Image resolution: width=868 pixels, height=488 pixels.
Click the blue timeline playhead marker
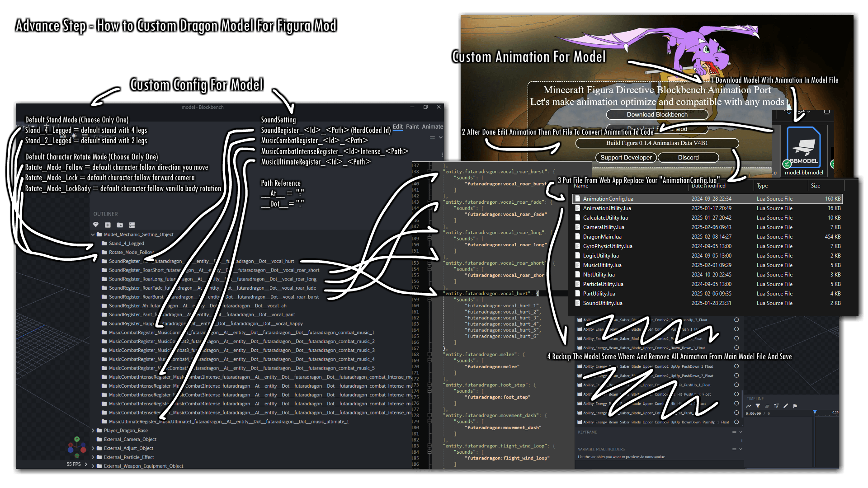815,413
